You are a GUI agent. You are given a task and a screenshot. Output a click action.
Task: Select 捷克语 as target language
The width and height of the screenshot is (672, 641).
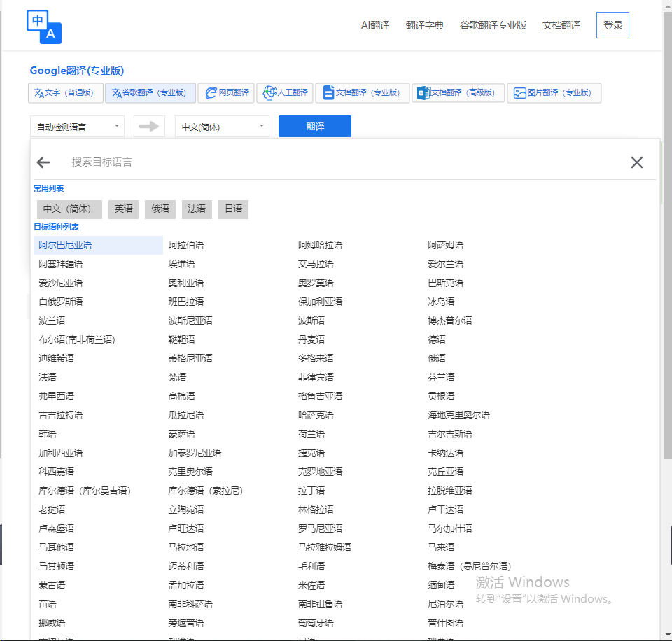(311, 453)
